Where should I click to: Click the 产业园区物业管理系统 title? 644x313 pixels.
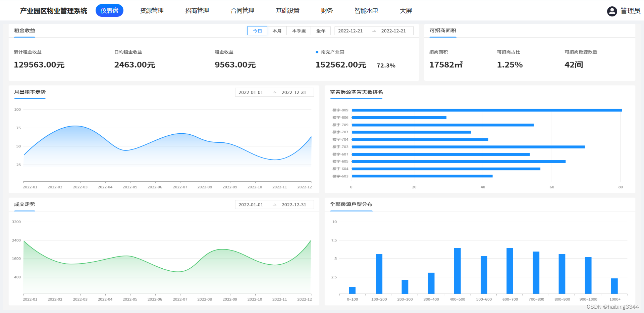53,11
